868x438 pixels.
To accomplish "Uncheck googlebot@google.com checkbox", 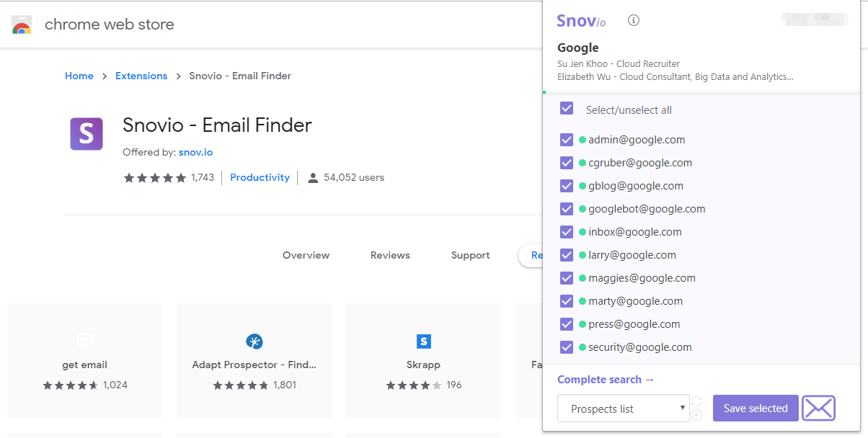I will pos(567,209).
